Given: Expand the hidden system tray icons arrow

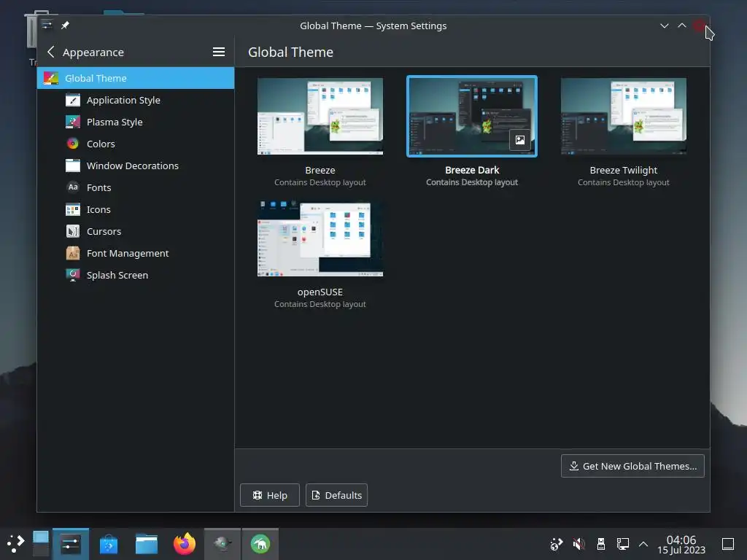Looking at the screenshot, I should pos(643,544).
